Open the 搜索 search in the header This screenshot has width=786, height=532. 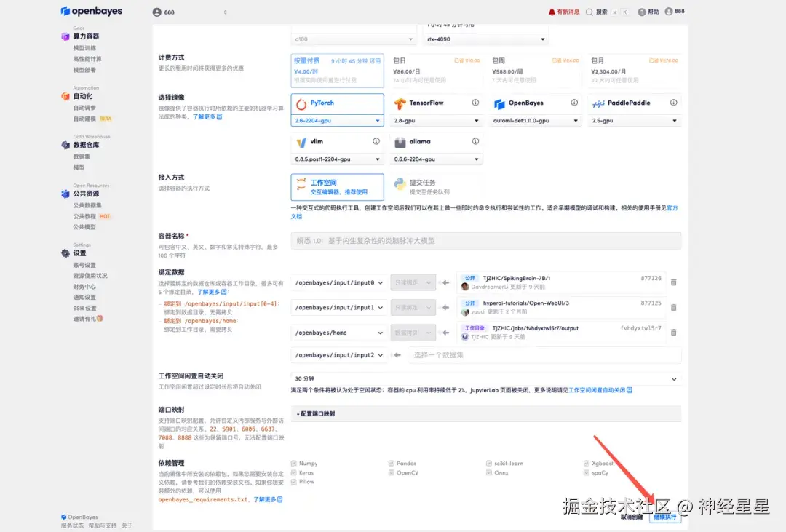[x=597, y=12]
